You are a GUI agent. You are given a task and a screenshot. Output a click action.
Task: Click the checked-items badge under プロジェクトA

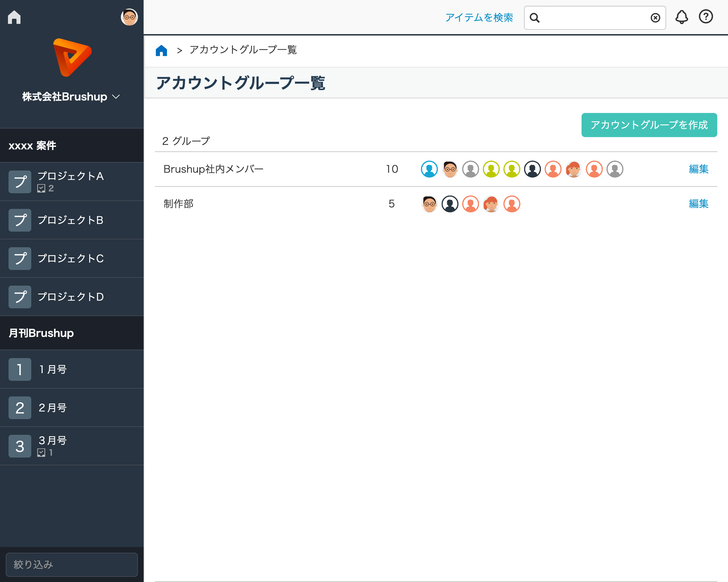coord(45,189)
